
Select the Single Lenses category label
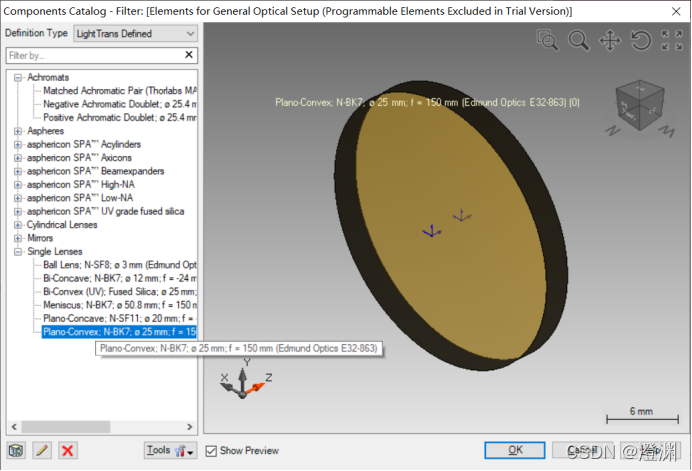55,252
